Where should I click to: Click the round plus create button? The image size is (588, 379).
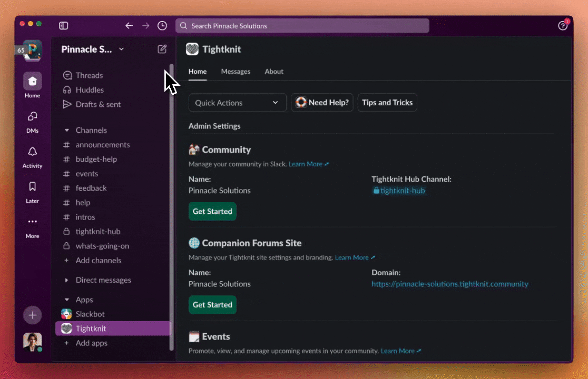click(33, 315)
